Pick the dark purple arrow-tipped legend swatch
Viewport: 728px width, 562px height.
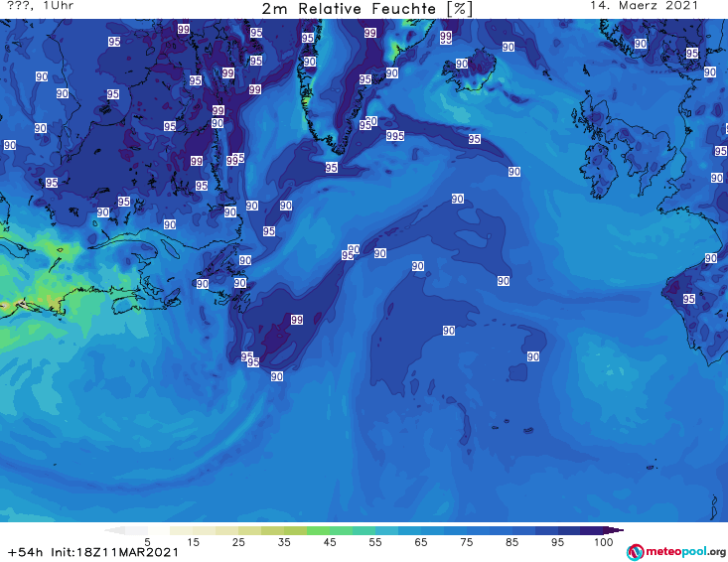(x=614, y=530)
